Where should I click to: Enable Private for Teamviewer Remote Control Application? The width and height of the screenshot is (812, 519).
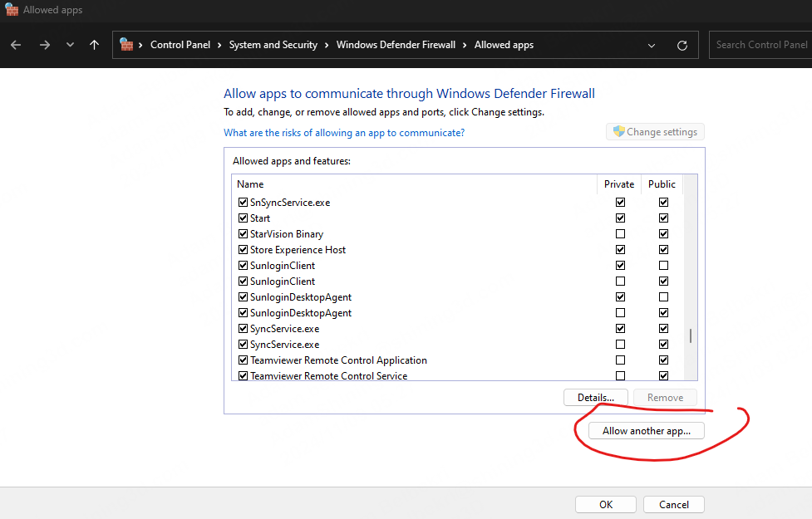pyautogui.click(x=620, y=360)
